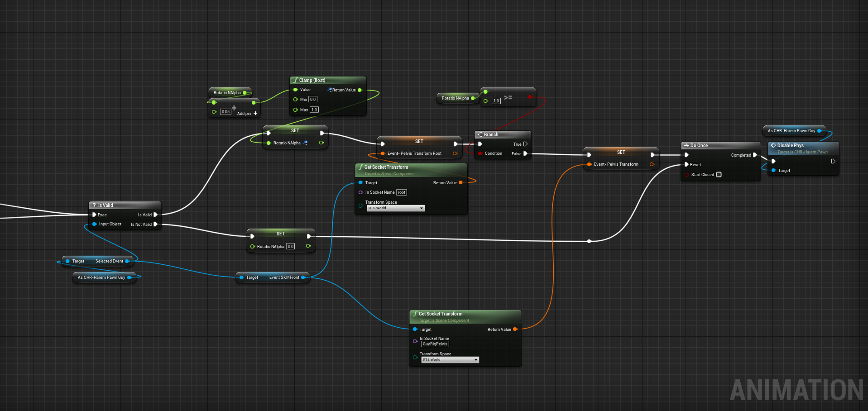Click the Value input pin on Clamp node

295,90
